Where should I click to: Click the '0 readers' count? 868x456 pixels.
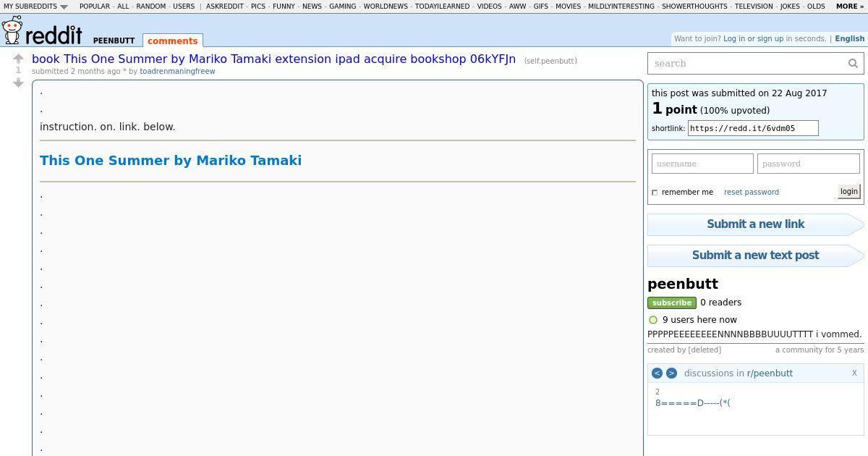pyautogui.click(x=720, y=303)
